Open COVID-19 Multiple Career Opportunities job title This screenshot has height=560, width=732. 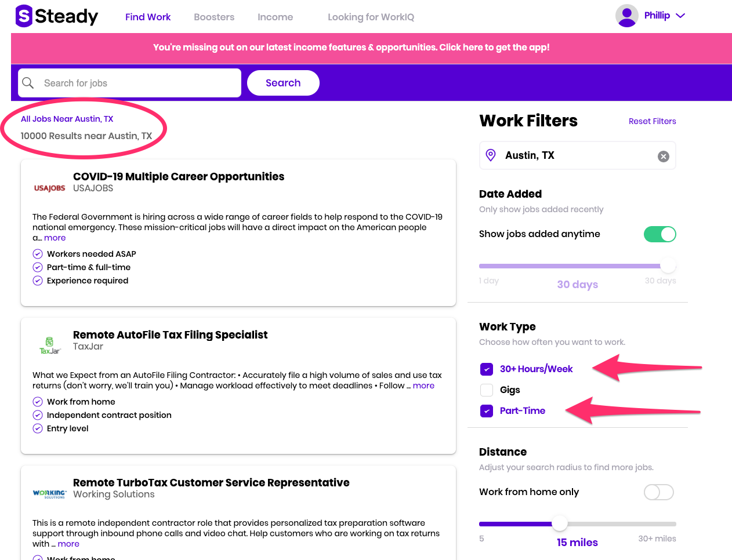[x=179, y=176]
